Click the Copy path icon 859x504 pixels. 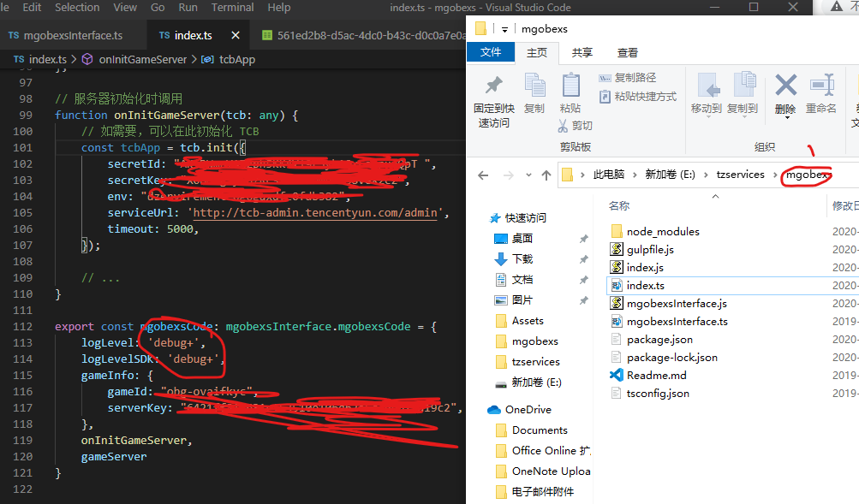point(605,78)
